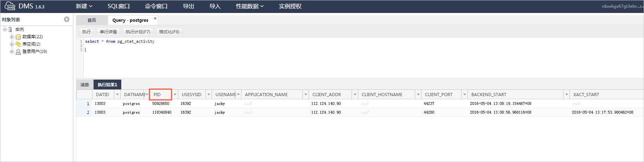Select the 执行结果1 tab
The image size is (644, 162).
107,85
